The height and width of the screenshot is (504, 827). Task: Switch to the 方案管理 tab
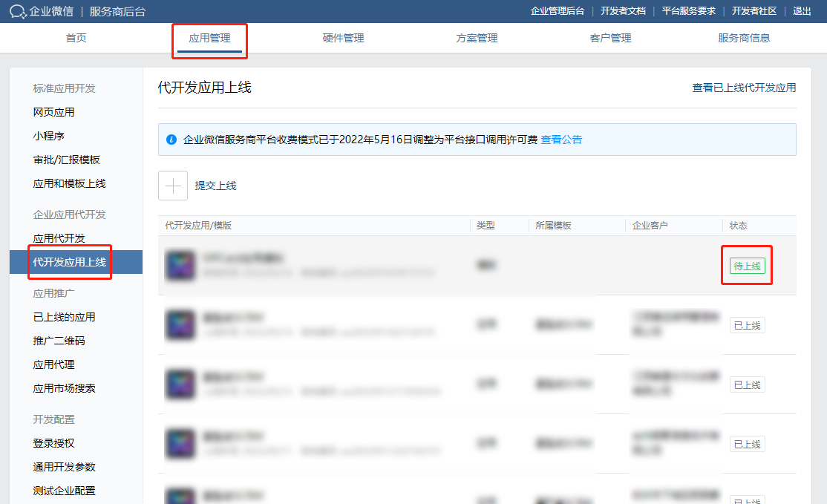477,37
